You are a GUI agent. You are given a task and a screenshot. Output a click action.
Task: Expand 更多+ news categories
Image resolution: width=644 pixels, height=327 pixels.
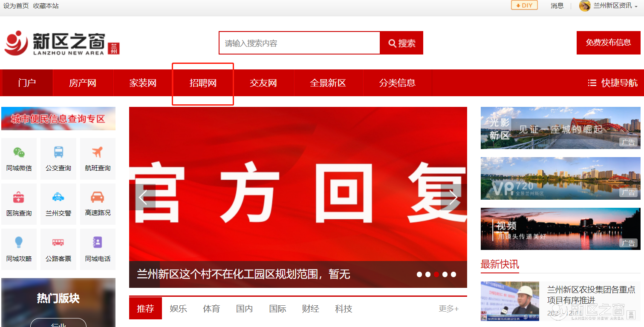(448, 309)
